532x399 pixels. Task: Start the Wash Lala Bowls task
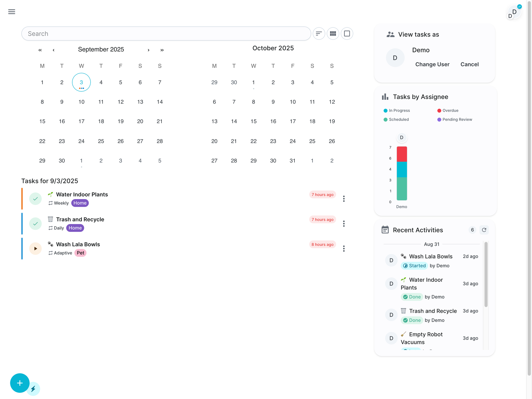[35, 248]
